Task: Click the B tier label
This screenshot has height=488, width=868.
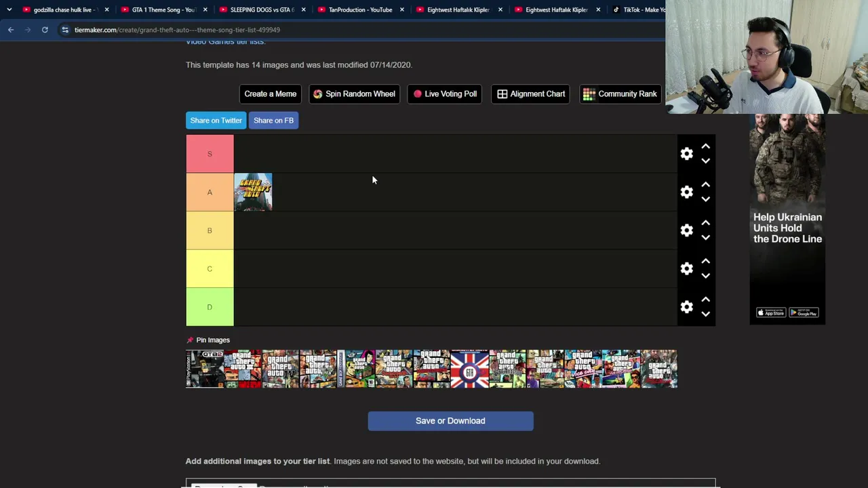Action: [x=210, y=230]
